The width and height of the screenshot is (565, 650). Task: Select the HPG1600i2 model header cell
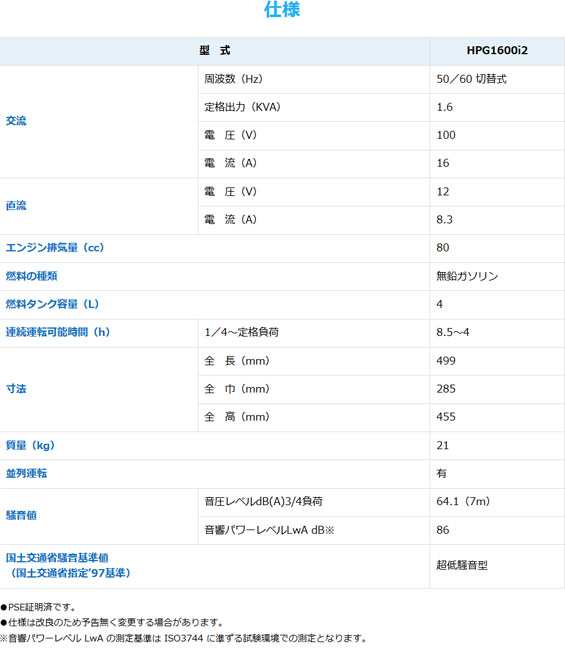(x=497, y=51)
